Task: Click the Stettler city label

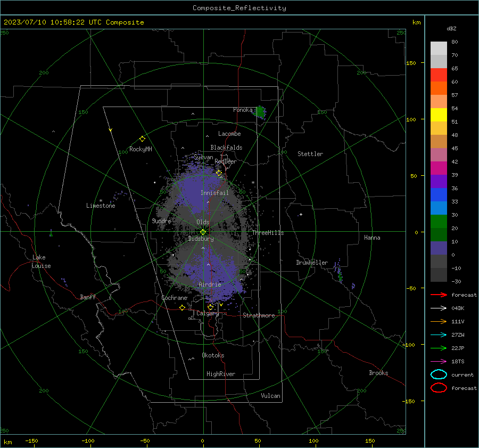Action: click(x=310, y=154)
